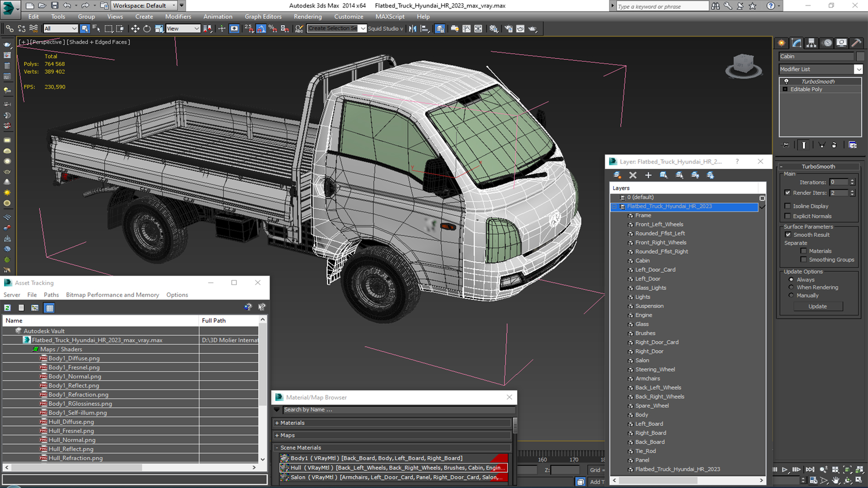Image resolution: width=868 pixels, height=488 pixels.
Task: Click Refresh icon in Asset Tracking
Action: point(8,308)
